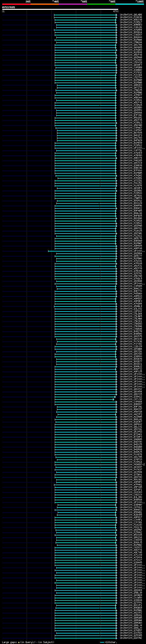Select hit UniRef100_P37832

pyautogui.click(x=131, y=72)
